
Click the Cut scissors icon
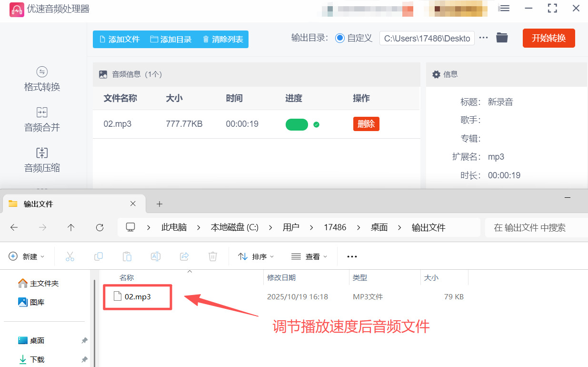(x=70, y=256)
